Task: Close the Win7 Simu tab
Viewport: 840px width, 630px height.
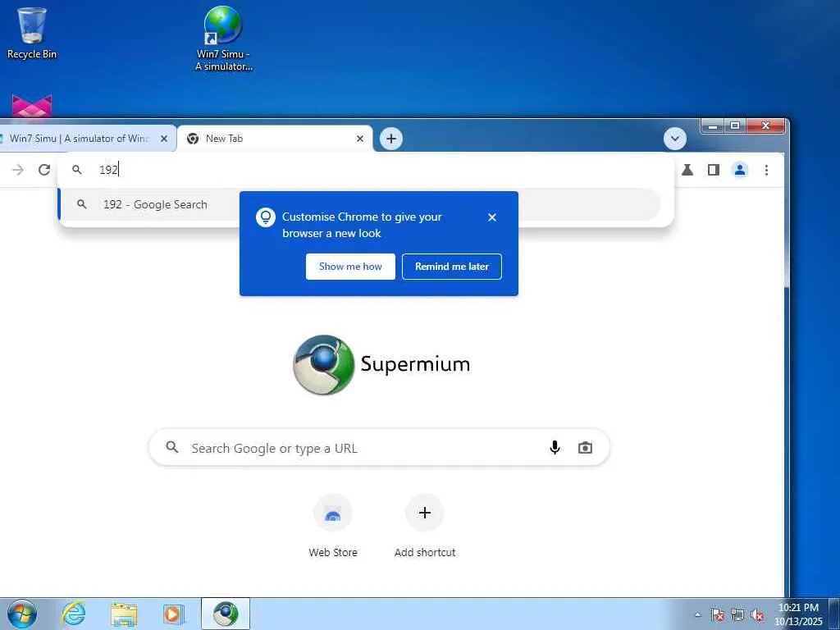Action: (x=164, y=139)
